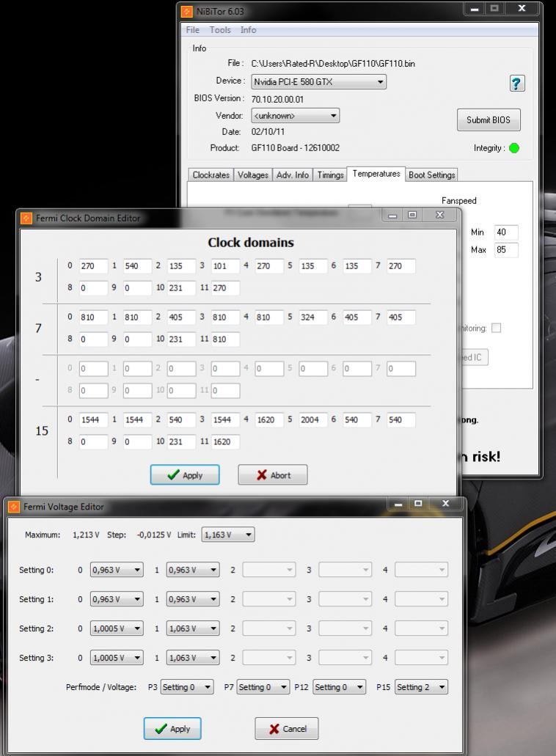Click Cancel in the Fermi Voltage Editor
This screenshot has height=756, width=556.
pos(287,729)
